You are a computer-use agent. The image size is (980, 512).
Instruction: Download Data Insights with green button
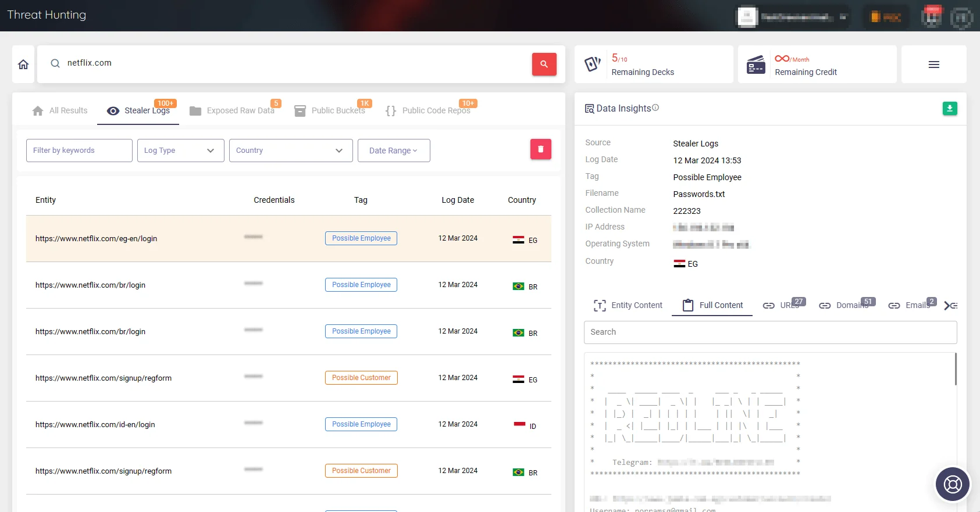tap(950, 108)
